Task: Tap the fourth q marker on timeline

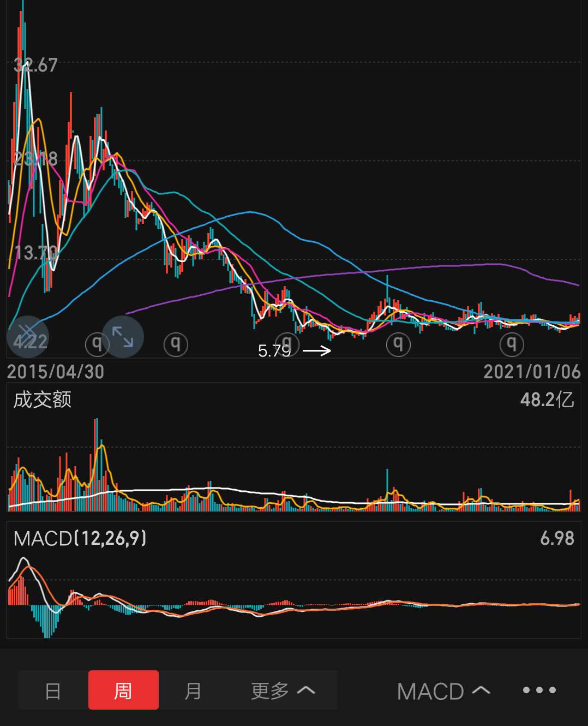Action: (398, 344)
